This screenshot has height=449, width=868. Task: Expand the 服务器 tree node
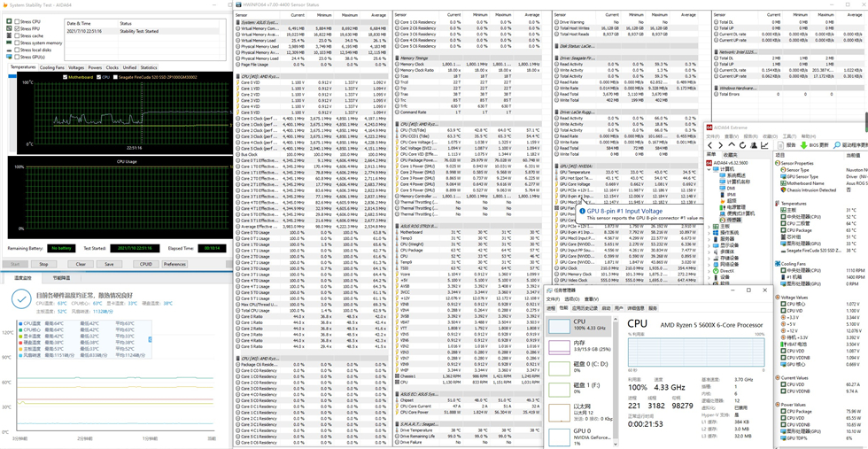coord(709,238)
